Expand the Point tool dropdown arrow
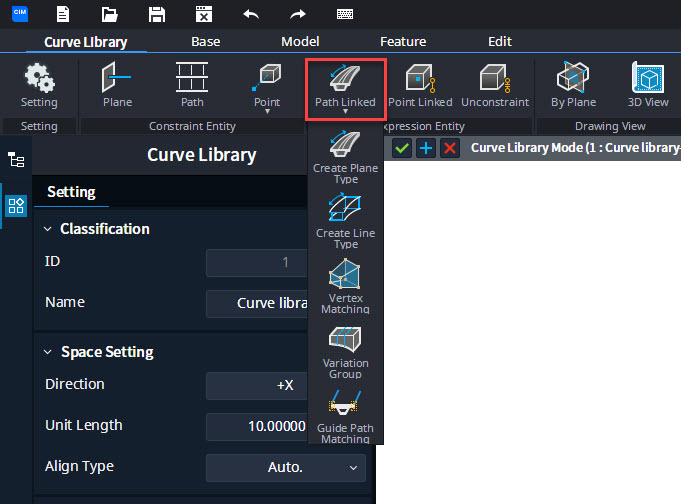The width and height of the screenshot is (681, 504). point(268,112)
